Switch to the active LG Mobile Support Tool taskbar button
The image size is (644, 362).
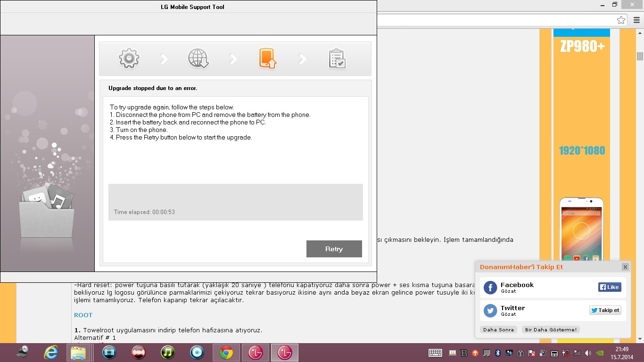click(x=285, y=353)
